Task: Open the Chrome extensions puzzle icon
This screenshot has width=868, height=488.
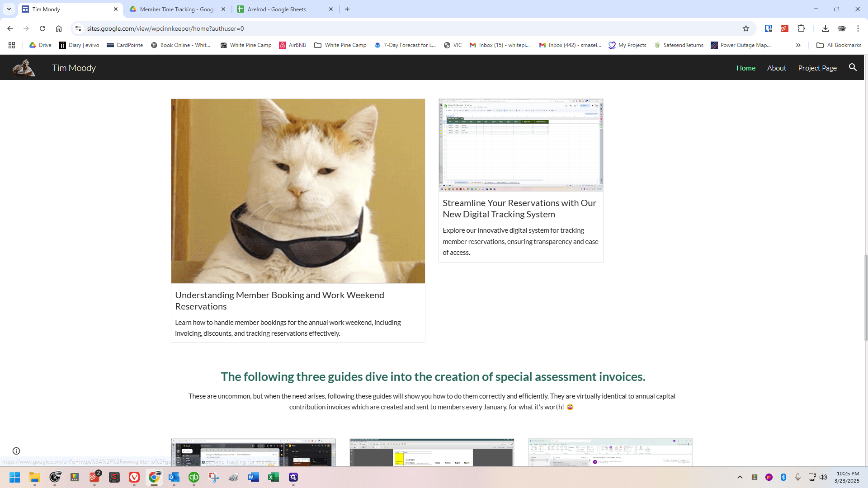Action: 801,28
